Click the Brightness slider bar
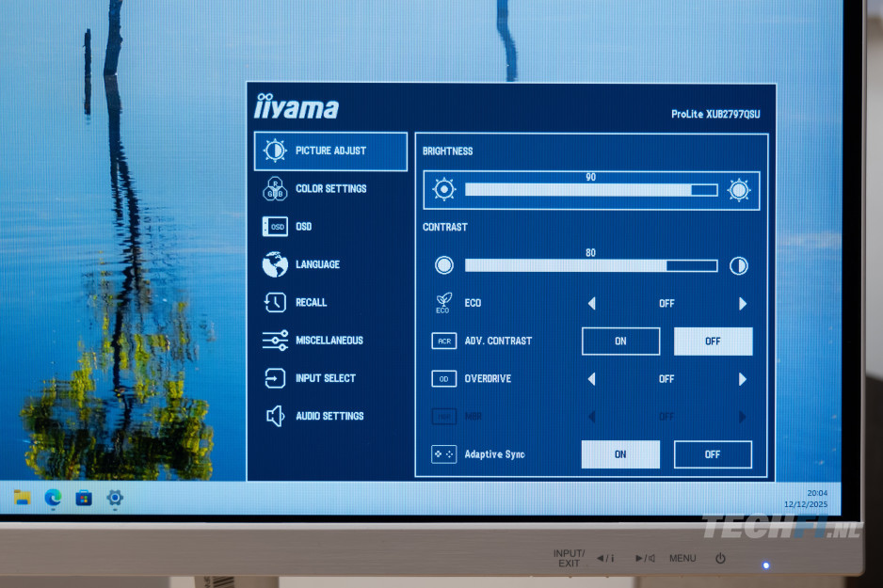883x588 pixels. pos(591,190)
